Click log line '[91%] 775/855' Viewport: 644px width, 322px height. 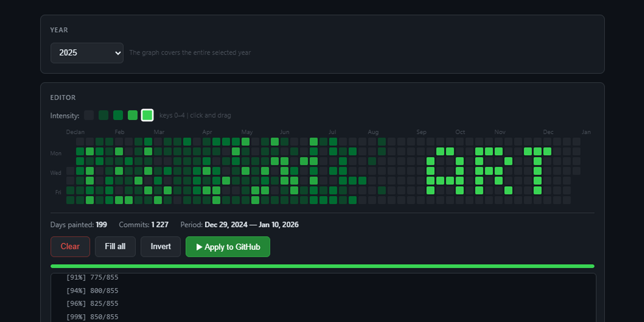point(92,277)
